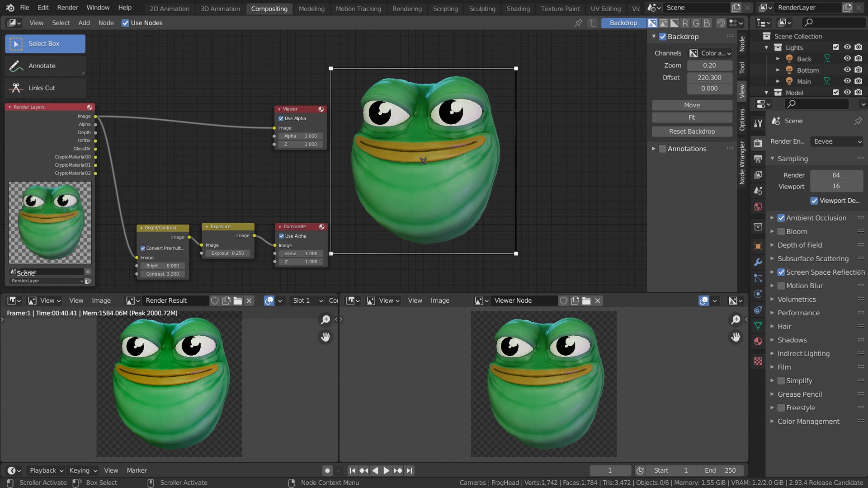Expand the Bottom light in outliner

(x=778, y=70)
